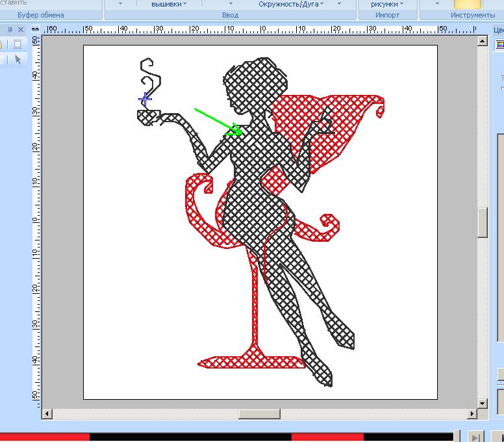Viewport: 504px width, 442px height.
Task: Click horizontal scrollbar right arrow
Action: (x=472, y=414)
